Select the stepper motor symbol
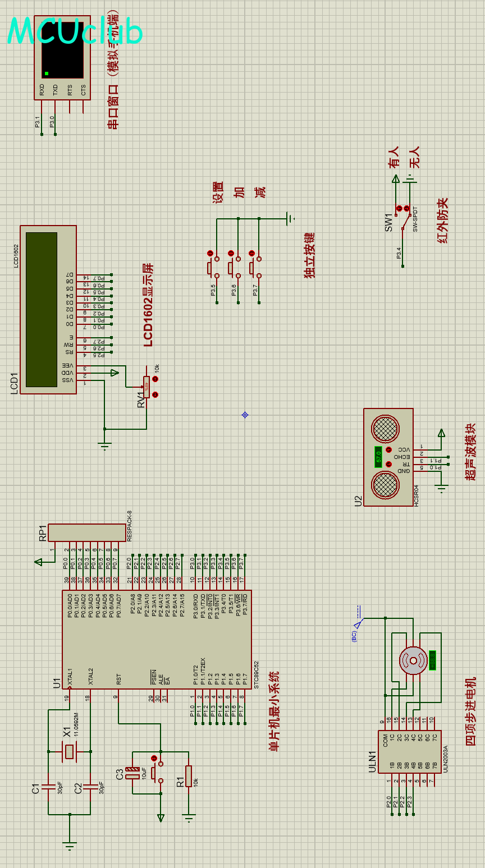Screen dimensions: 485x868 (x=413, y=660)
